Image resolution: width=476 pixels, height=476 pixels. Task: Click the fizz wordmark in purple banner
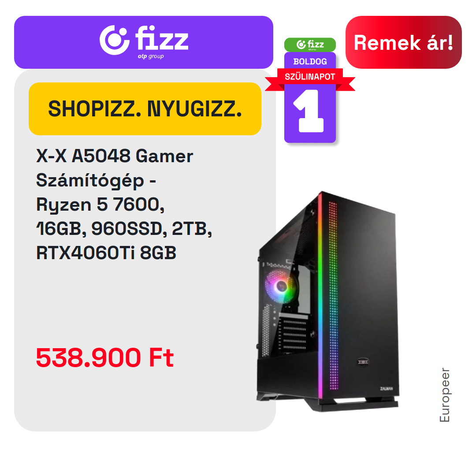162,37
